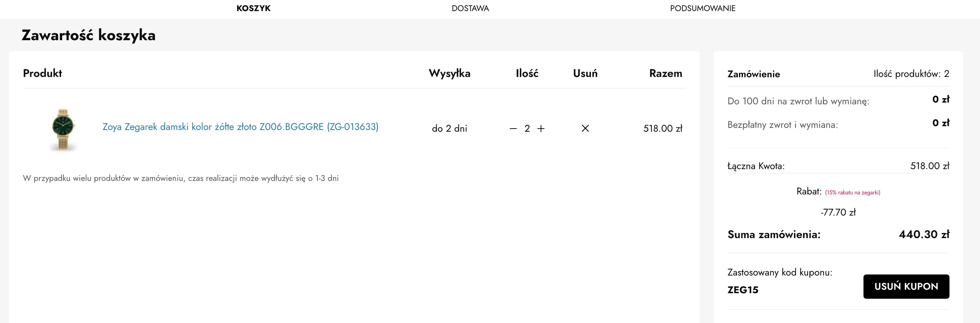Click the 15% rabatu na zegarki note
Screen dimensions: 980x323
852,193
